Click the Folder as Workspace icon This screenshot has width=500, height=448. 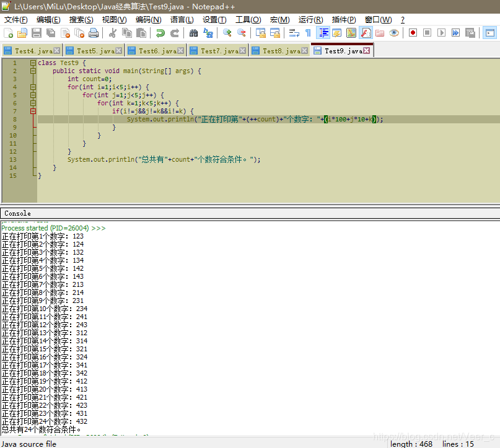[x=379, y=33]
